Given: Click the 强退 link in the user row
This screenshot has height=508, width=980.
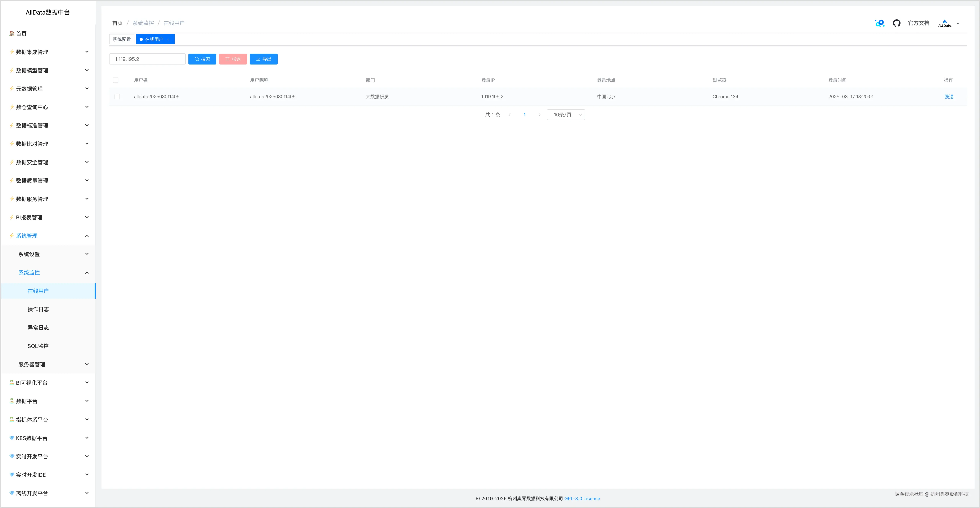Looking at the screenshot, I should 948,97.
